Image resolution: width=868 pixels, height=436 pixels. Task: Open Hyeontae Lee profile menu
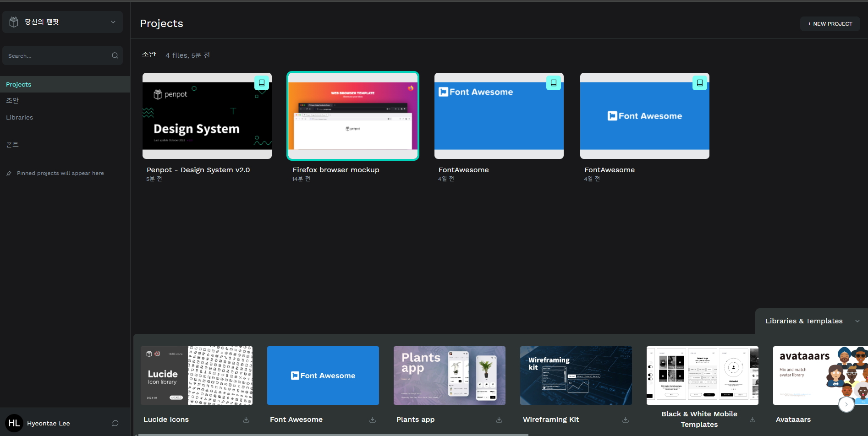[x=48, y=423]
